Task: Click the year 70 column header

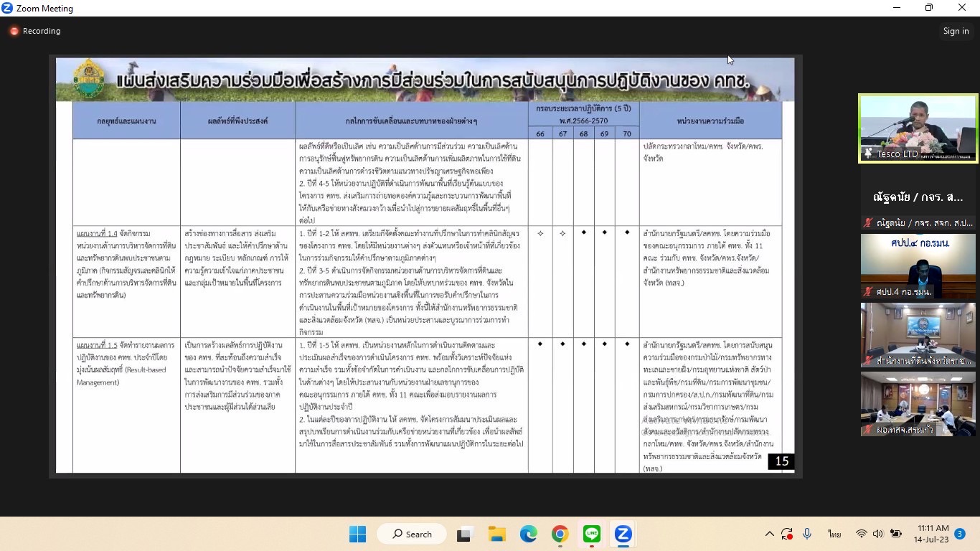Action: pyautogui.click(x=627, y=133)
